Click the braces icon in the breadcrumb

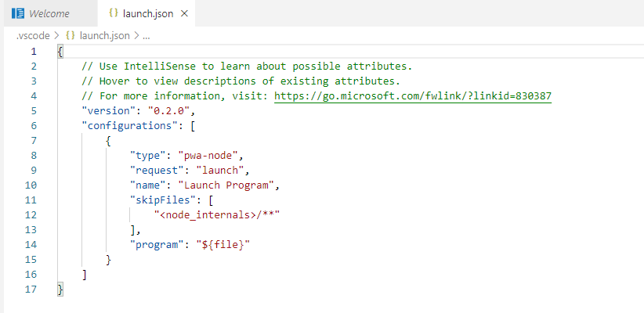click(x=71, y=36)
